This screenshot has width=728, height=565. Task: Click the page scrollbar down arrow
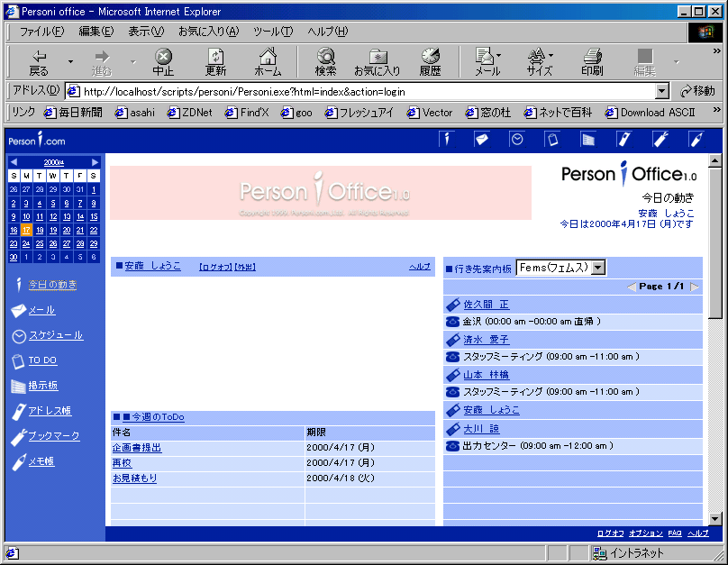[715, 519]
